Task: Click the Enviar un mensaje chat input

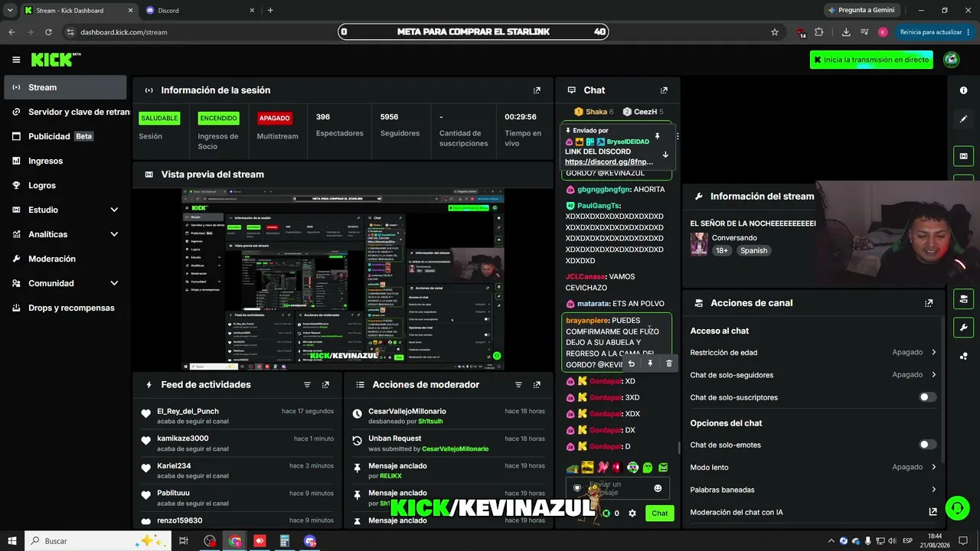Action: [617, 488]
